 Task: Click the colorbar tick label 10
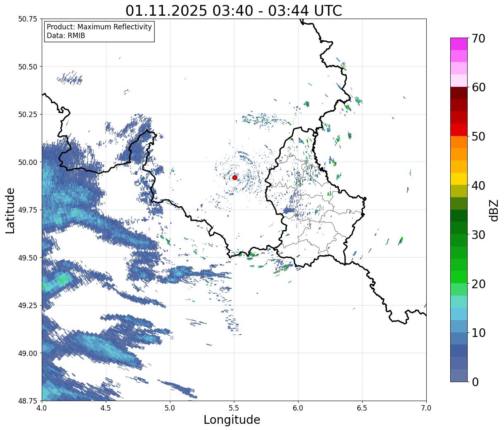pyautogui.click(x=478, y=332)
